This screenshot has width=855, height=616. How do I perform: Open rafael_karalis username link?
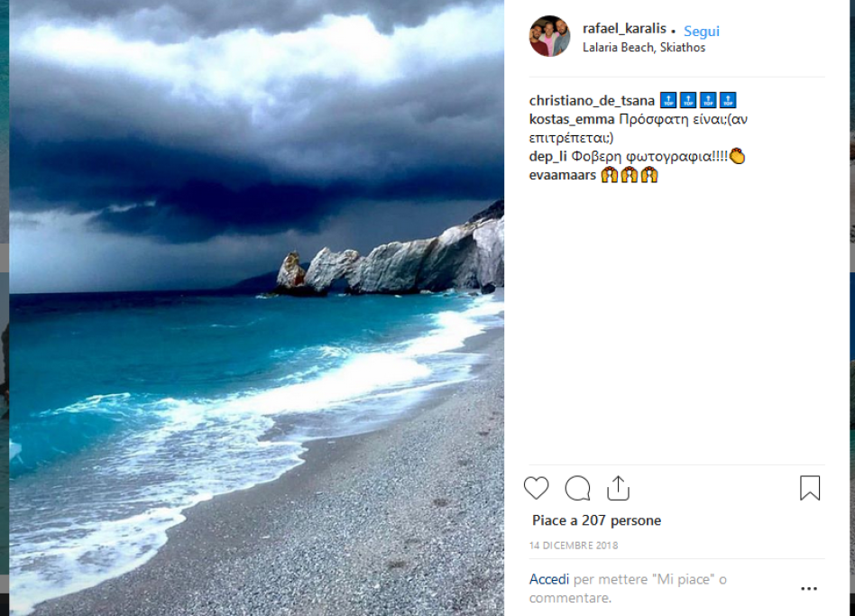click(x=624, y=28)
